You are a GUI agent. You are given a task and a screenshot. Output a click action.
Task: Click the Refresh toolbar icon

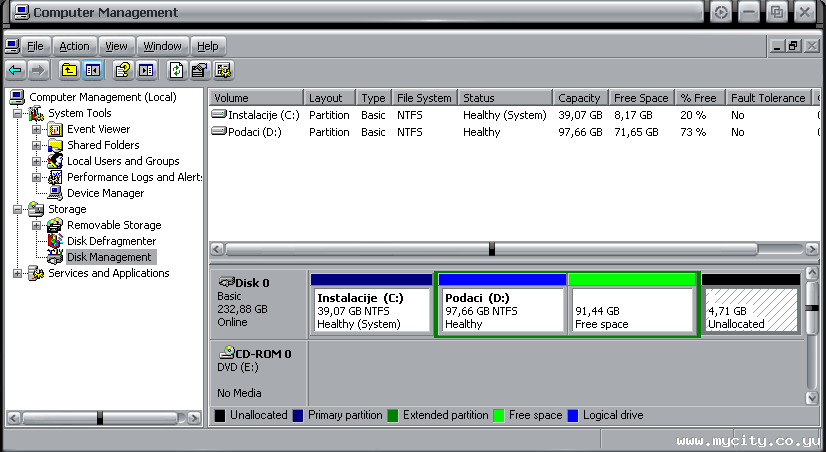(176, 70)
